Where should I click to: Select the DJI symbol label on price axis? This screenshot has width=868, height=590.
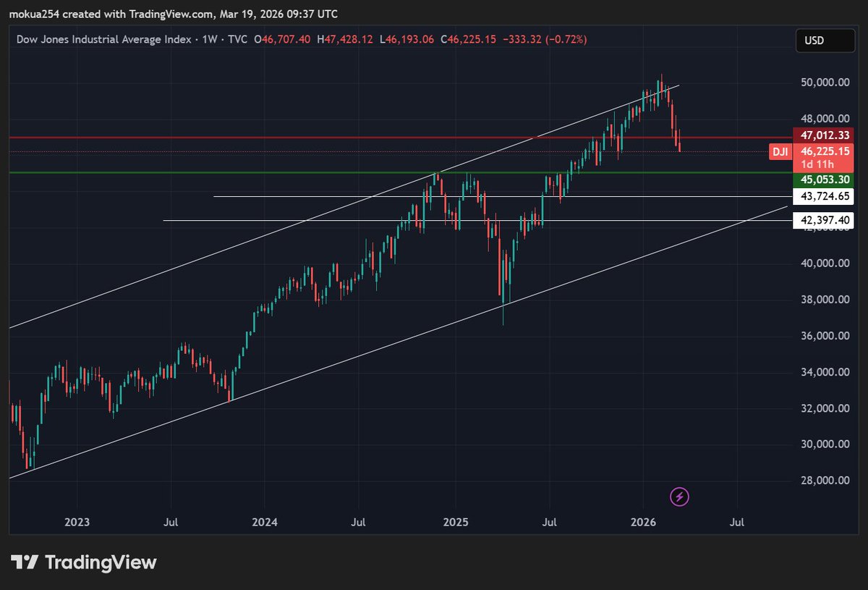coord(780,151)
